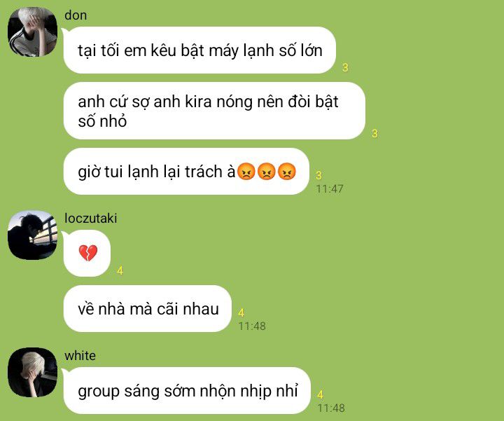
Task: Tap the broken heart emoji message
Action: pyautogui.click(x=87, y=253)
